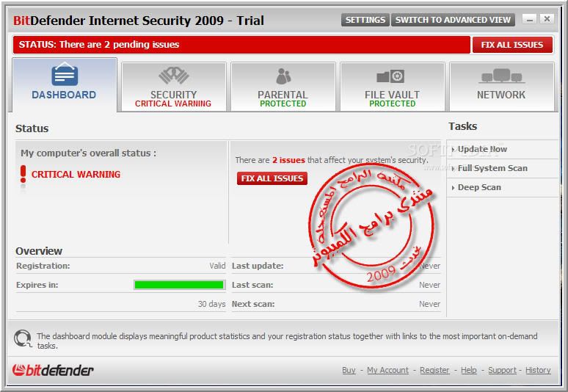Click 'CRITICAL WARNING' under Security tab
The height and width of the screenshot is (392, 568).
173,104
